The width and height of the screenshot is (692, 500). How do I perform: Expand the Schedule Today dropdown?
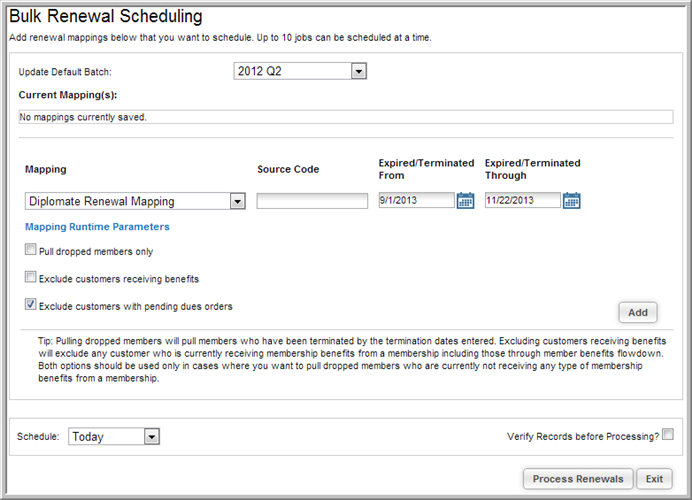152,437
